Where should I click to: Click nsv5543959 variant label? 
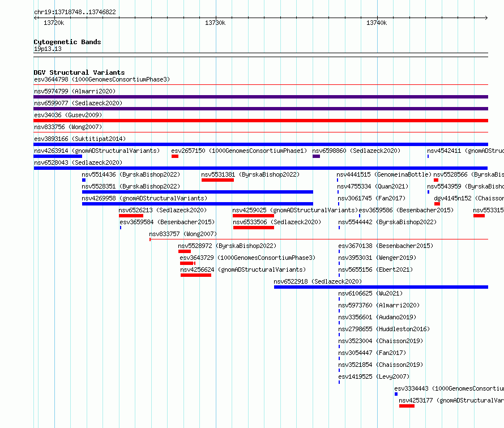(x=465, y=186)
